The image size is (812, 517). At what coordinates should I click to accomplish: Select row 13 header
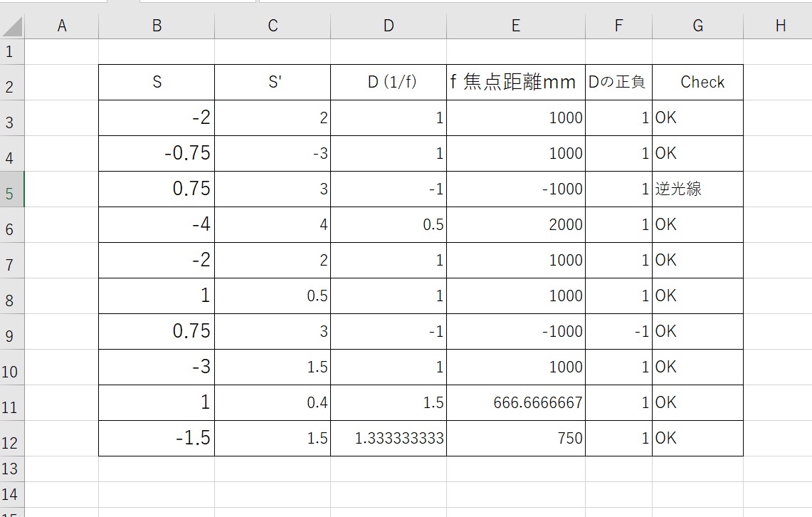click(12, 469)
